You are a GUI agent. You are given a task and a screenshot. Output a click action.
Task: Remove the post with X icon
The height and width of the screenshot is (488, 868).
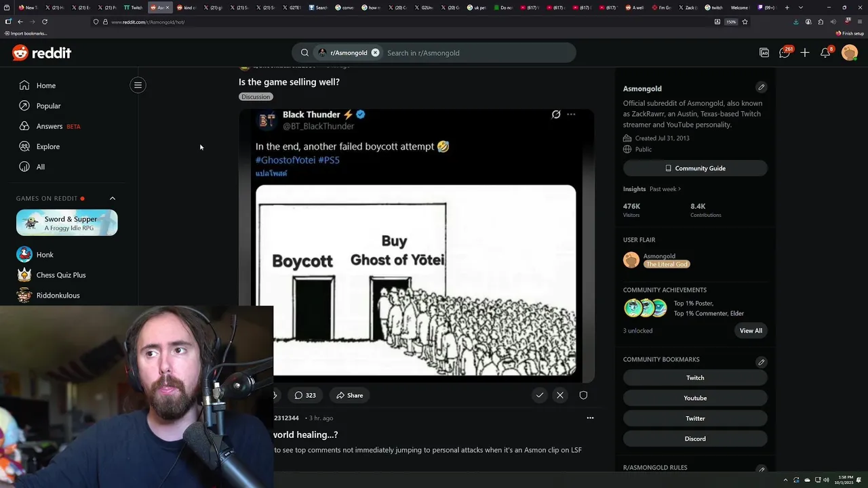[x=560, y=395]
